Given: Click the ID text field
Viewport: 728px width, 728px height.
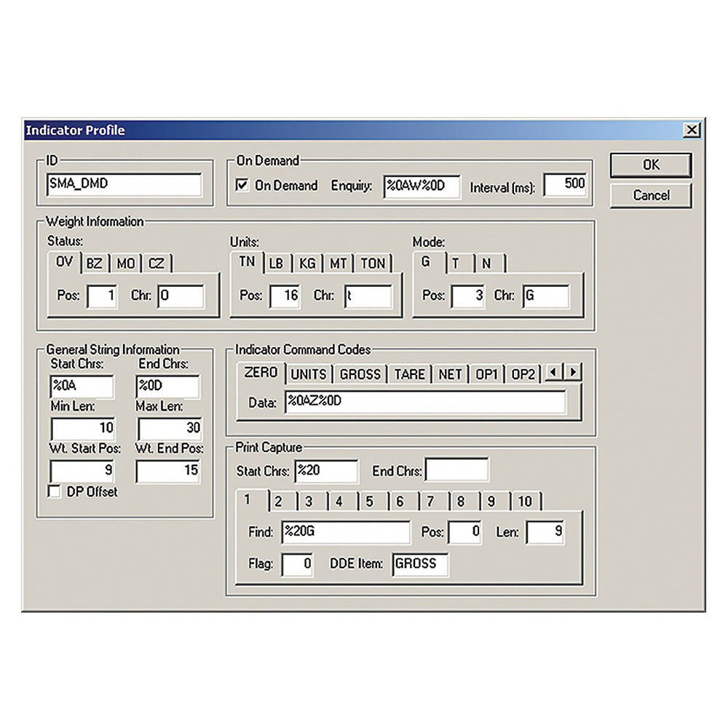Looking at the screenshot, I should tap(124, 185).
